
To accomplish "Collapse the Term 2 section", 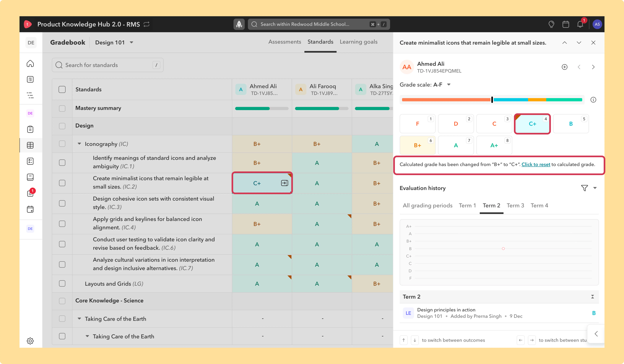I will [x=593, y=297].
